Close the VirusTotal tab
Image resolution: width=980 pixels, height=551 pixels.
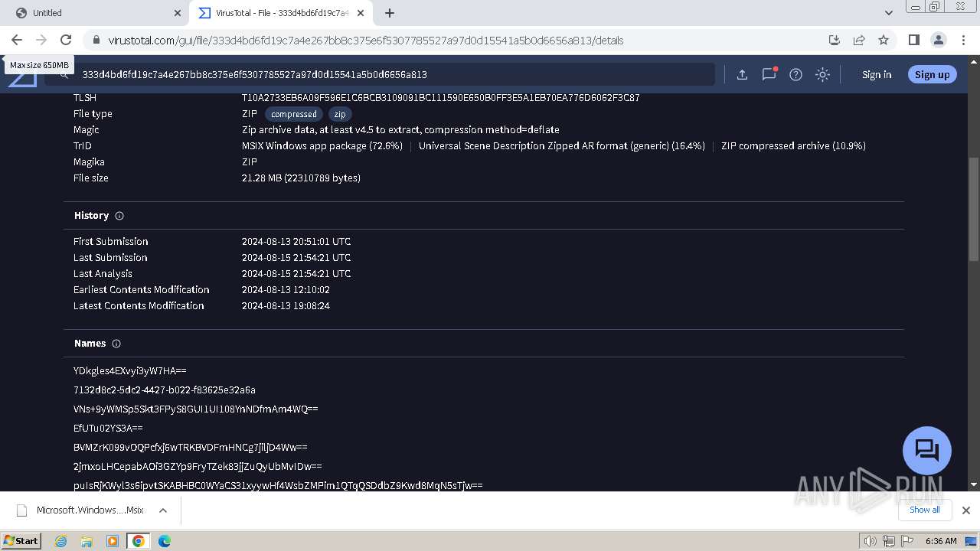(x=361, y=13)
